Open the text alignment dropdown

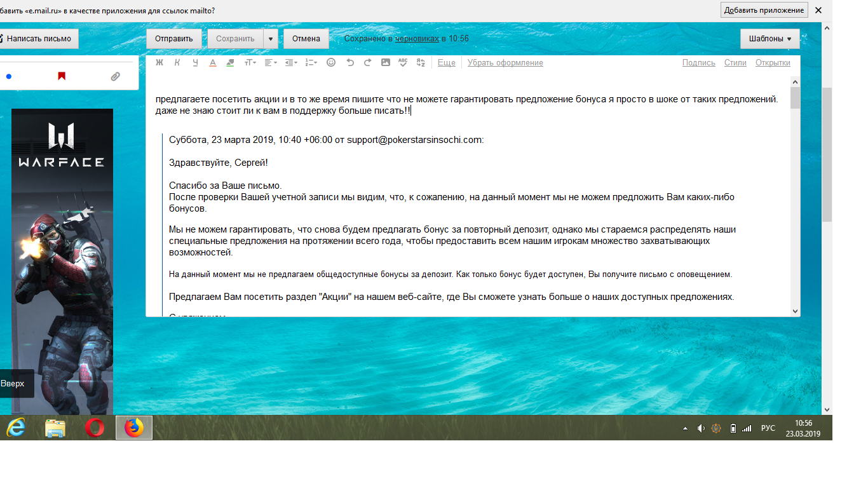click(x=271, y=63)
